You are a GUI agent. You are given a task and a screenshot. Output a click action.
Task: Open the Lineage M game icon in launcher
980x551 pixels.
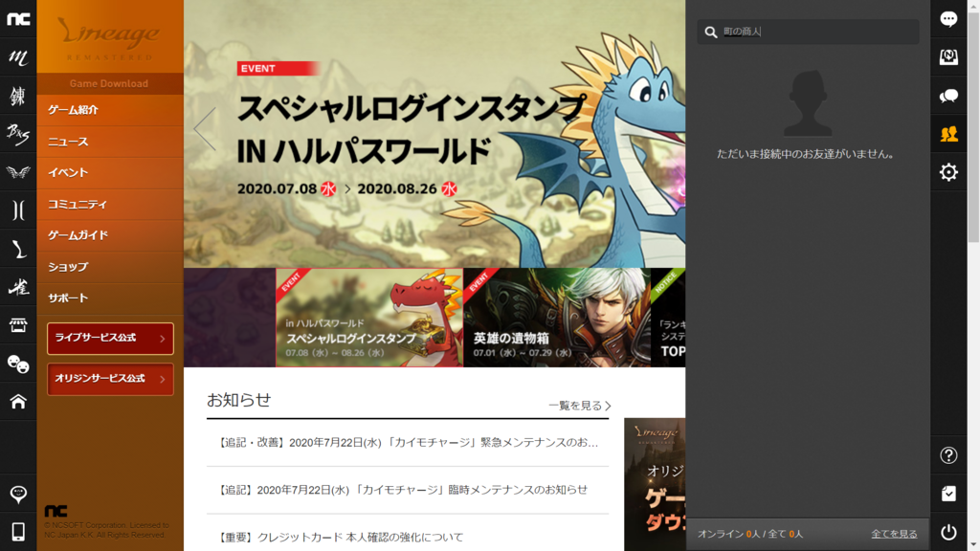[18, 57]
